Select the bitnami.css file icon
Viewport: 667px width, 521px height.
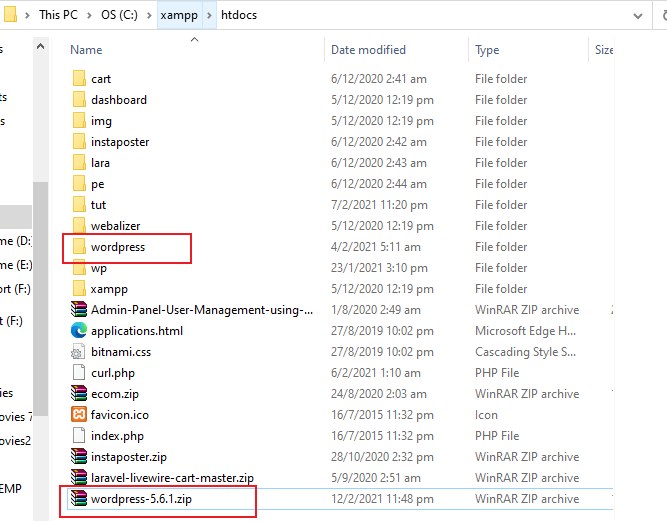pos(79,352)
